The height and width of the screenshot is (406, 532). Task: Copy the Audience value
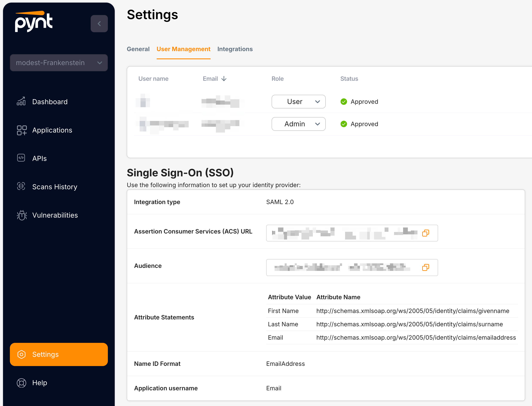coord(425,267)
